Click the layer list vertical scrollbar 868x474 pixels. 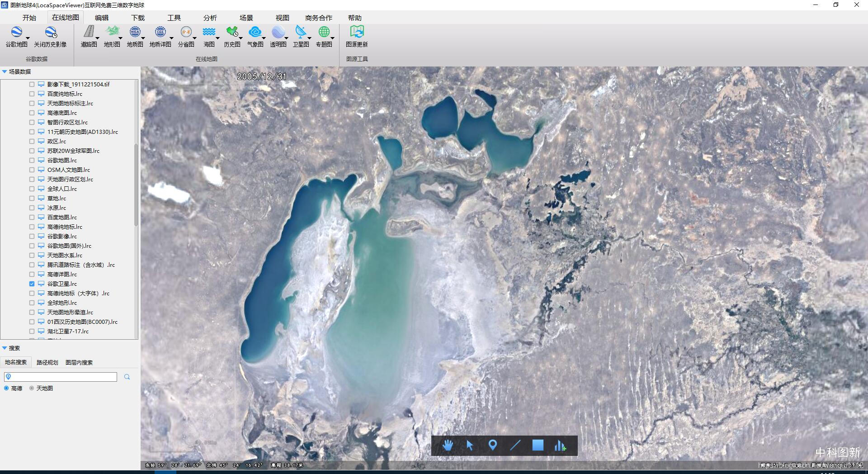click(136, 185)
